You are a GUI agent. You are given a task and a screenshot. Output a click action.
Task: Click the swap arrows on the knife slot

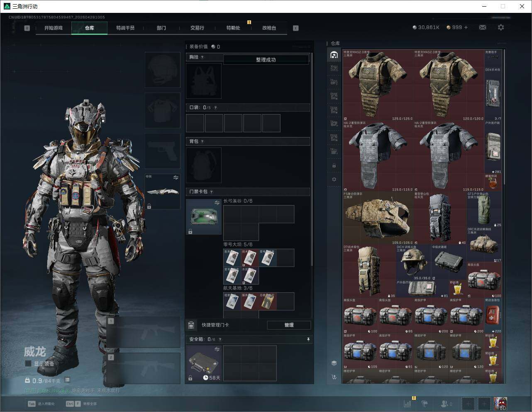(176, 178)
